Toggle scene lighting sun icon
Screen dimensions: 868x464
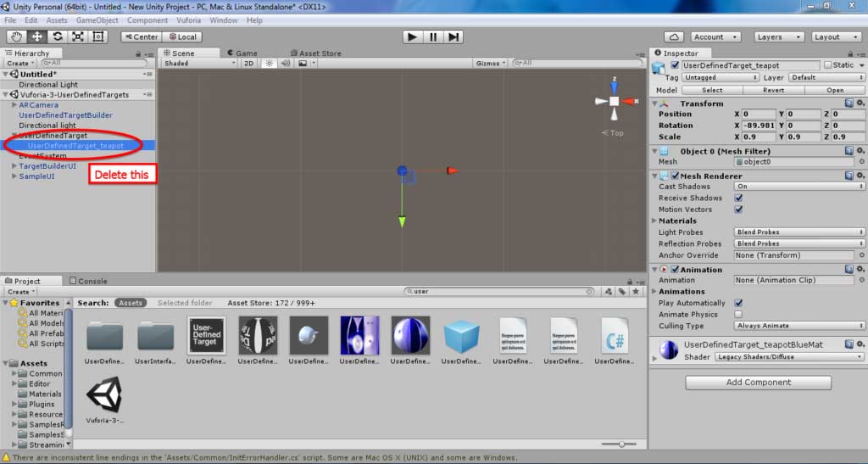[x=269, y=63]
